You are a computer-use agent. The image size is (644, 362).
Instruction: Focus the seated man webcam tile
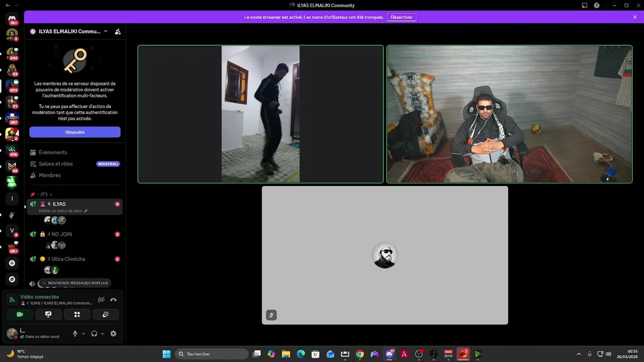(x=509, y=114)
